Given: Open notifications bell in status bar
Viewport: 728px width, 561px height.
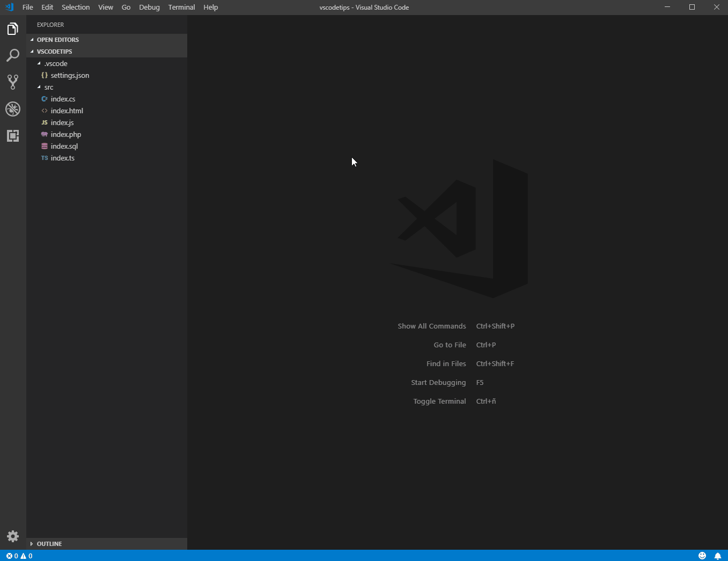Looking at the screenshot, I should (x=718, y=556).
